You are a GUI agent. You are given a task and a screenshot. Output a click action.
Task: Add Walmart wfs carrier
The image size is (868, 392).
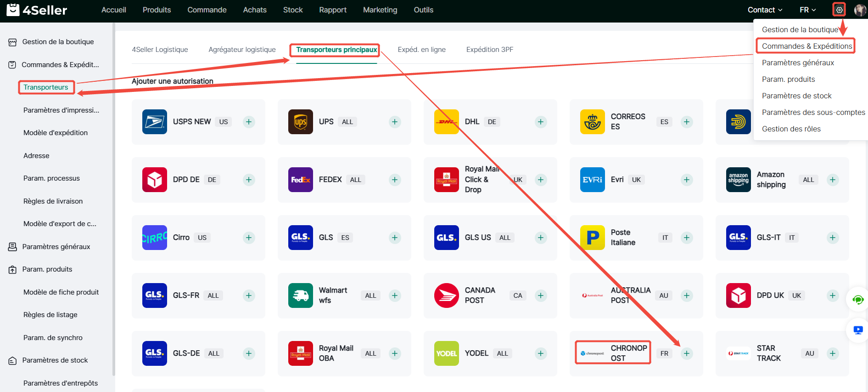coord(395,295)
